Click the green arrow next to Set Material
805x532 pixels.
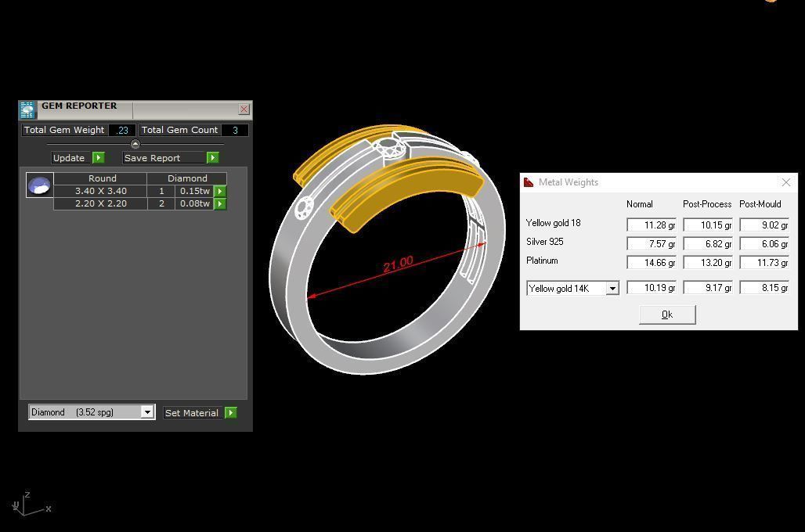(231, 412)
